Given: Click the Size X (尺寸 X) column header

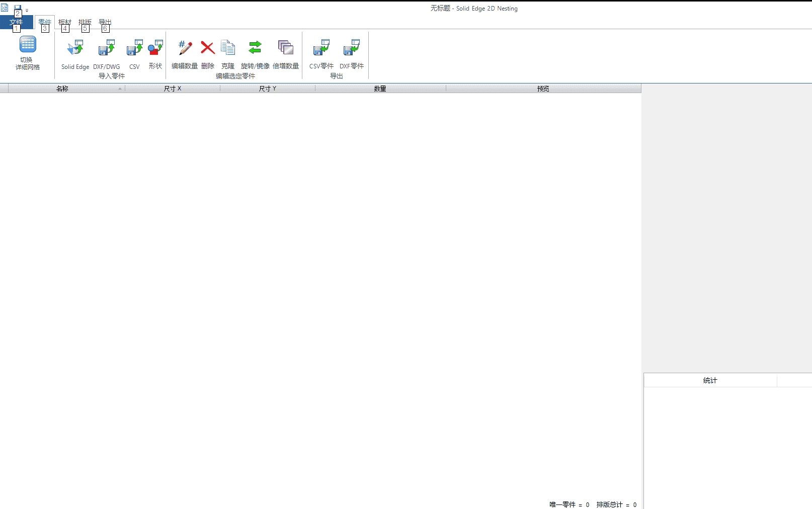Looking at the screenshot, I should pyautogui.click(x=173, y=89).
